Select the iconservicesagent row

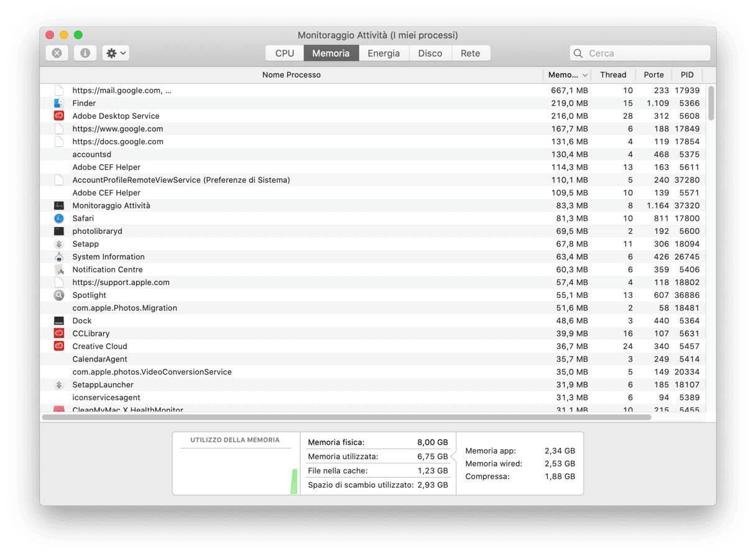pos(374,398)
